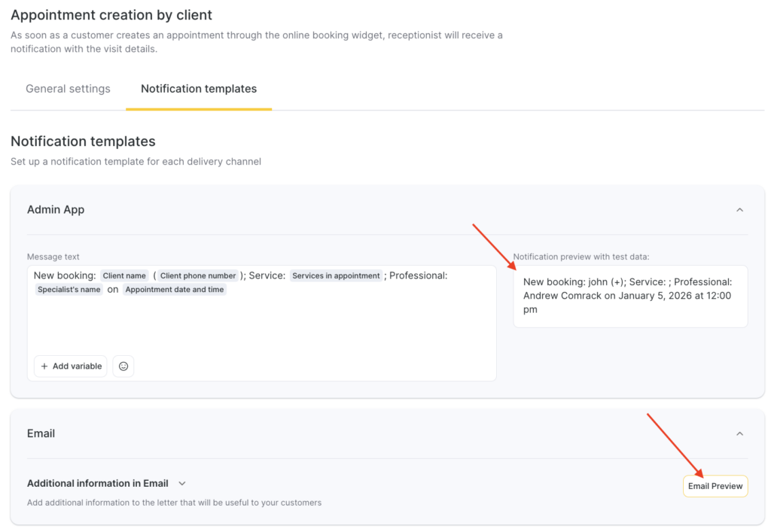This screenshot has height=532, width=771.
Task: Open the emoji picker smiley icon
Action: (x=123, y=366)
